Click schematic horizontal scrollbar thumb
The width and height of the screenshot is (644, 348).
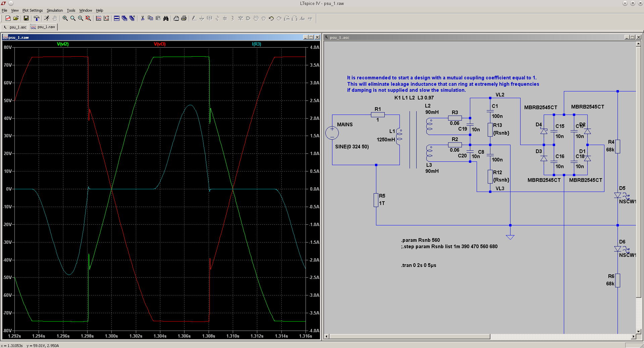coord(410,336)
